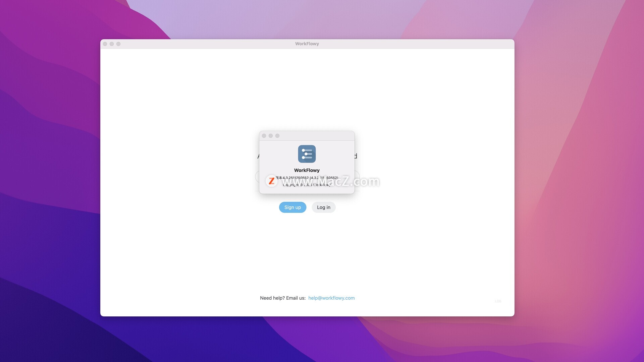Click the main WorkFlowy window's zoom button
The width and height of the screenshot is (644, 362).
pos(118,44)
